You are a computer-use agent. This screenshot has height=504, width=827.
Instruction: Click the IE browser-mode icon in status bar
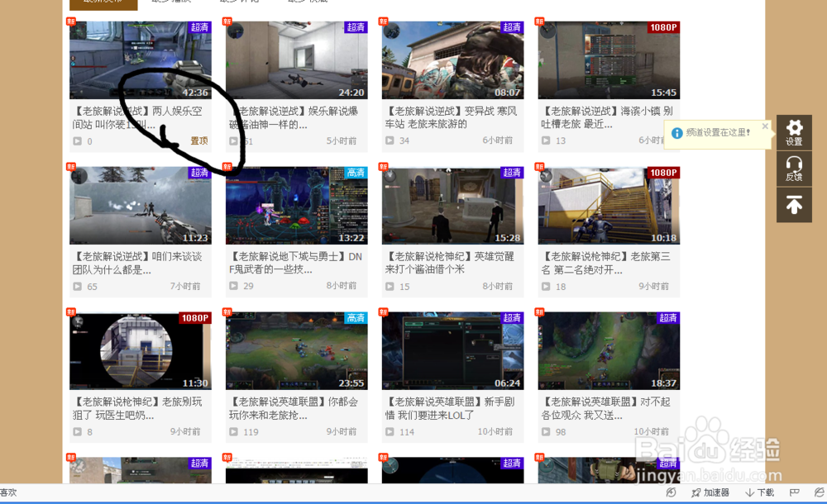(x=819, y=492)
